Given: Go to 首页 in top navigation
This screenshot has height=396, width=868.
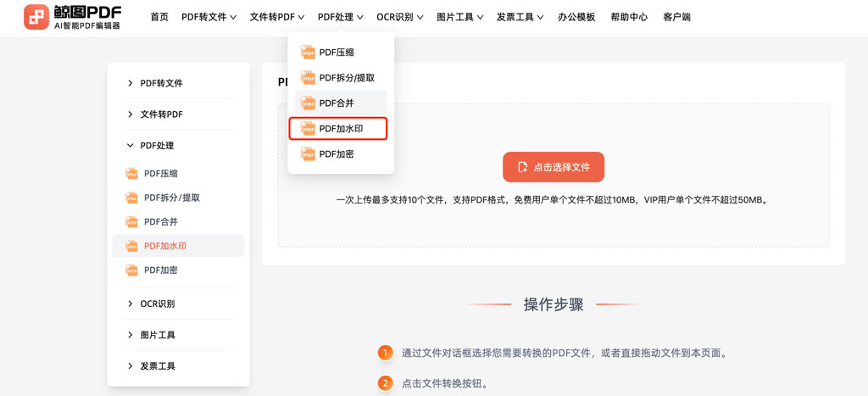Looking at the screenshot, I should [159, 17].
